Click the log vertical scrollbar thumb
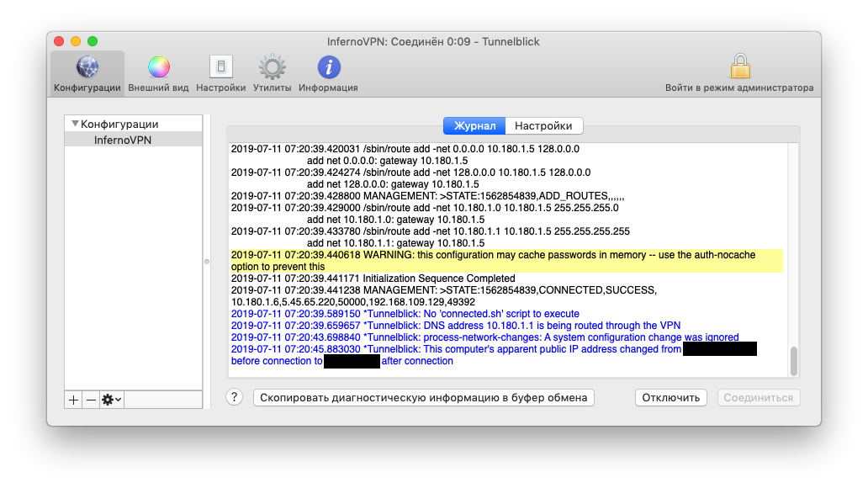The height and width of the screenshot is (488, 868). point(794,361)
